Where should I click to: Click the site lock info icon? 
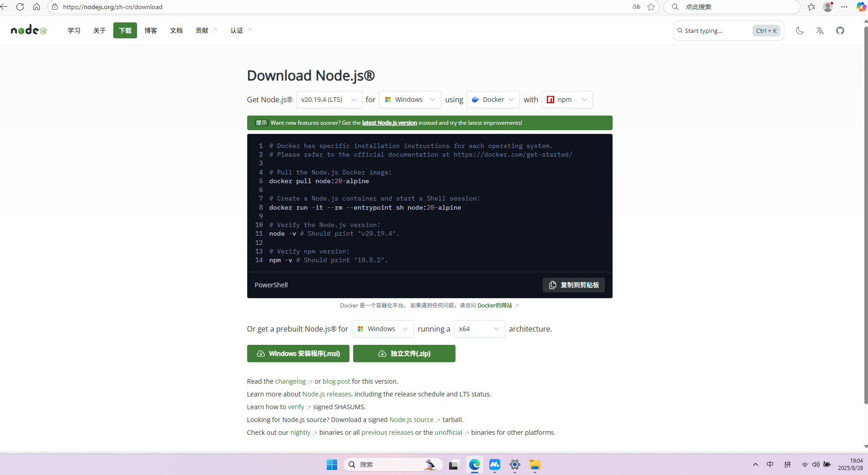coord(55,7)
